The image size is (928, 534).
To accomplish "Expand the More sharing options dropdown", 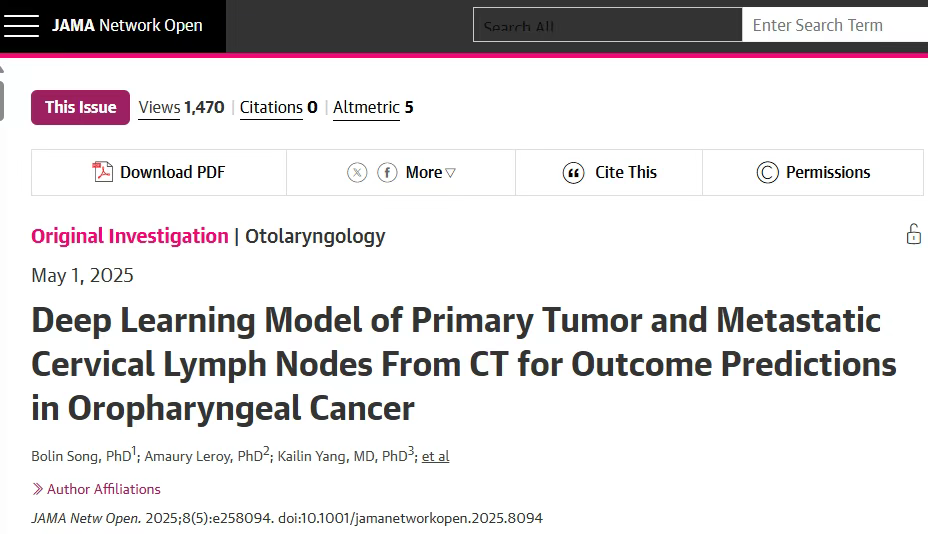I will pos(430,172).
